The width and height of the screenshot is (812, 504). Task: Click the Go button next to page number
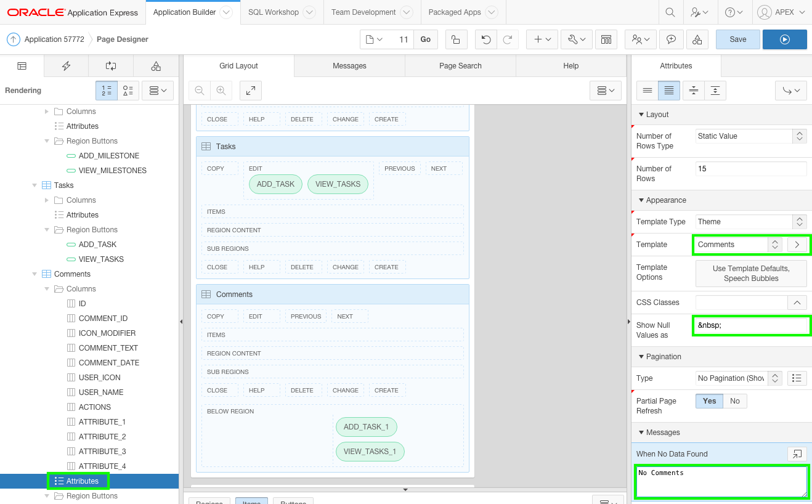[x=425, y=39]
